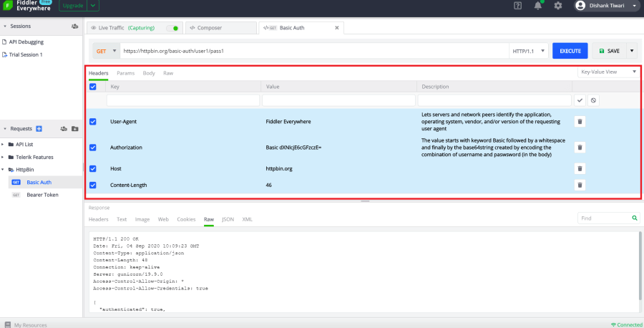
Task: Collapse the HttpBin folder
Action: (3, 170)
